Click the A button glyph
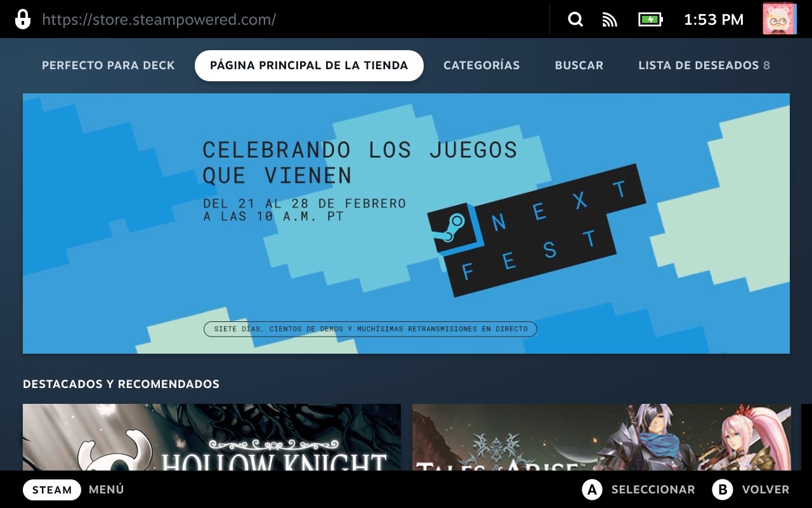Image resolution: width=812 pixels, height=508 pixels. pyautogui.click(x=592, y=490)
